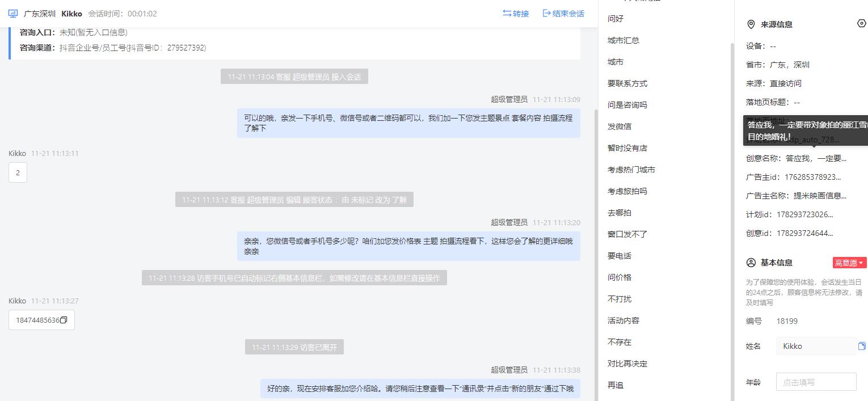This screenshot has width=868, height=401.
Task: Select the 问好 quick reply
Action: point(616,19)
